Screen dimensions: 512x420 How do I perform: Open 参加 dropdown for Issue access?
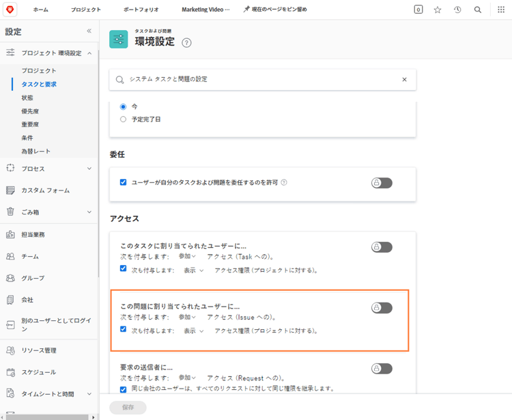(x=187, y=317)
